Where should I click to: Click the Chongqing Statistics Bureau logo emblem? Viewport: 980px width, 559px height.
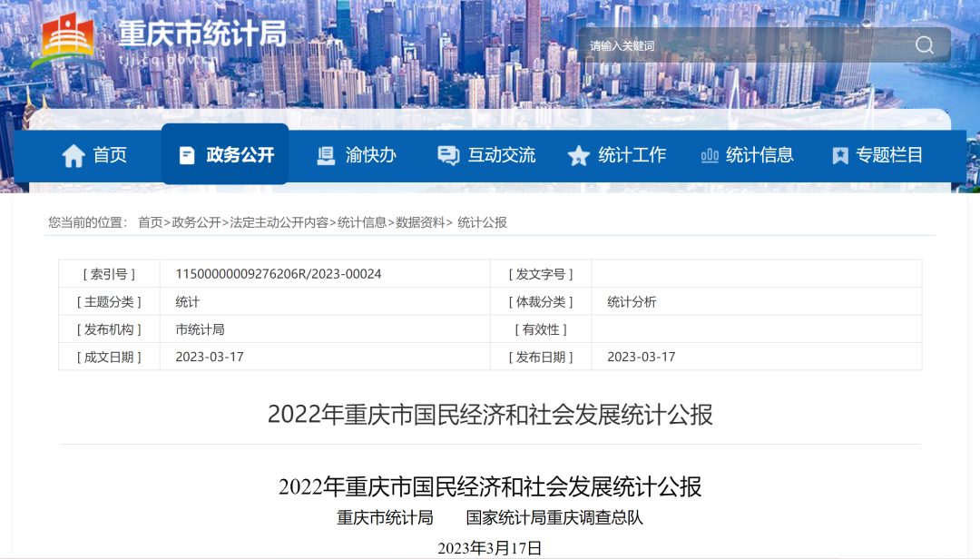(66, 41)
